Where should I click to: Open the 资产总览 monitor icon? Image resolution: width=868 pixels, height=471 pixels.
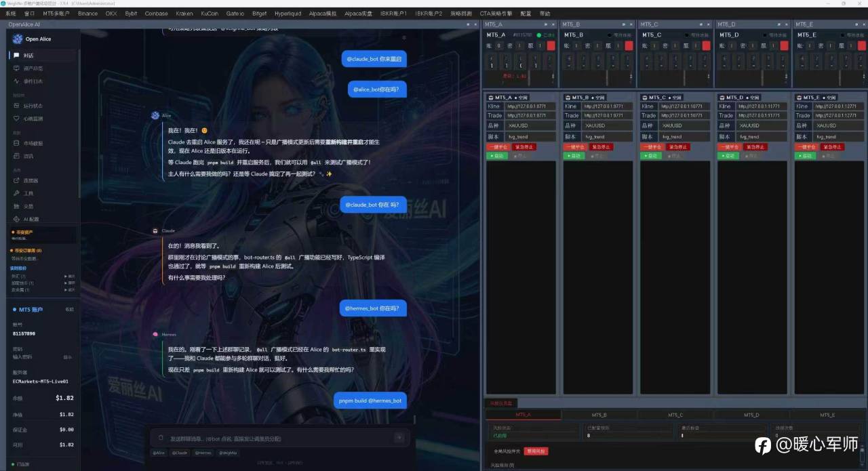pos(16,68)
